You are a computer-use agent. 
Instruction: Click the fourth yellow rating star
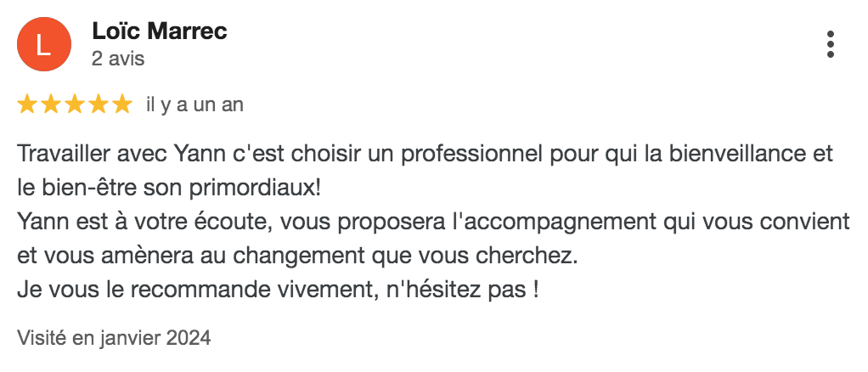coord(99,104)
